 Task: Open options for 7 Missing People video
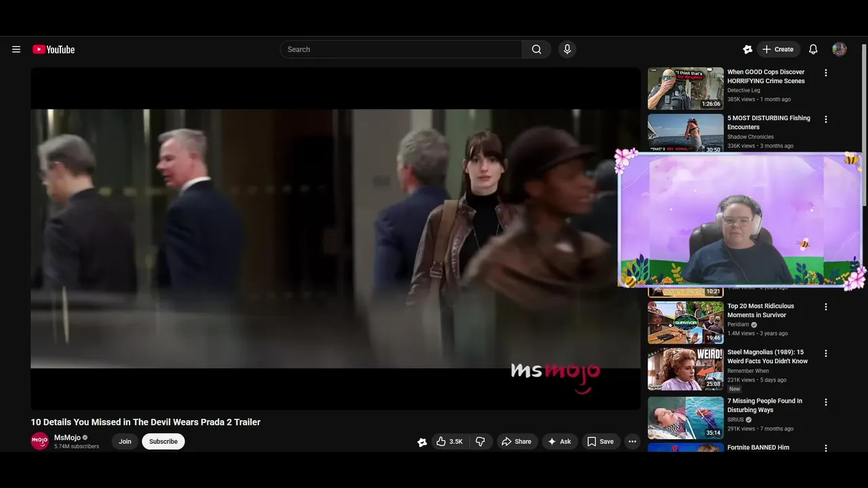(826, 402)
